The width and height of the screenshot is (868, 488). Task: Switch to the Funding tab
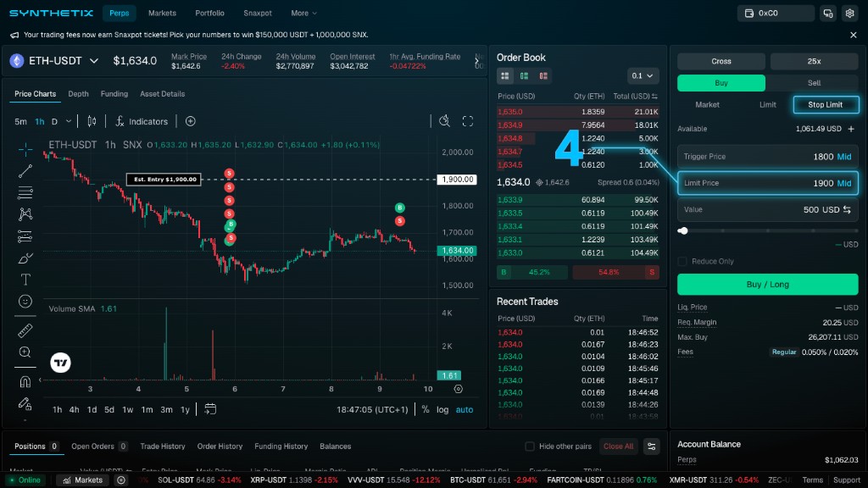[x=114, y=94]
